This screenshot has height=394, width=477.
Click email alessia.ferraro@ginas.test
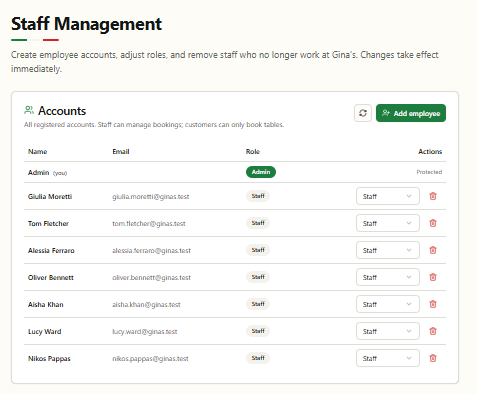(x=151, y=251)
